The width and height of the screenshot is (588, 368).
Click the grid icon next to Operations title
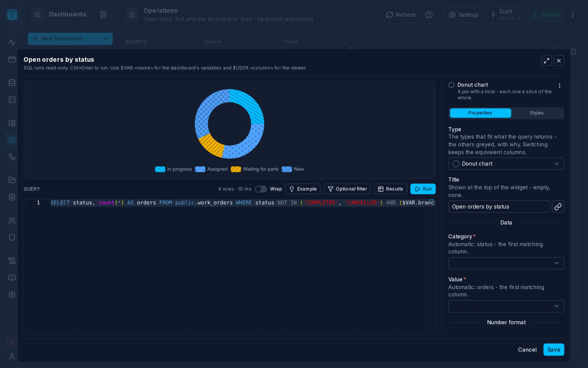coord(132,15)
